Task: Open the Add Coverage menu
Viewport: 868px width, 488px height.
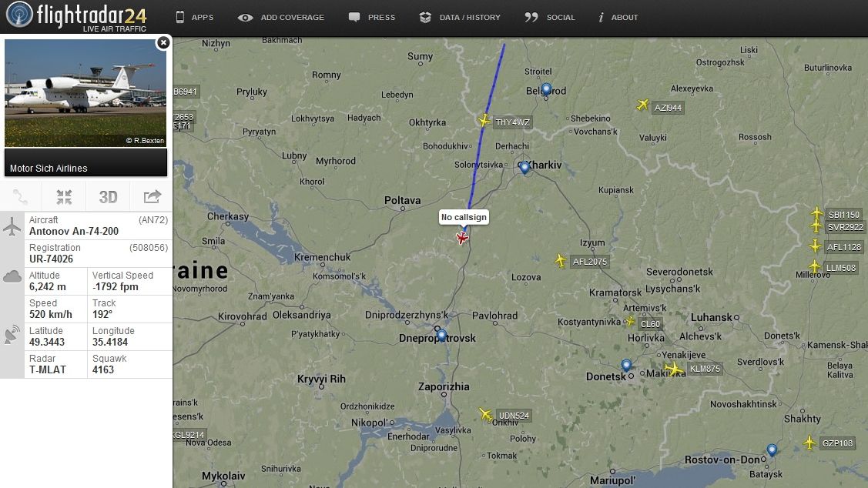Action: (x=280, y=17)
